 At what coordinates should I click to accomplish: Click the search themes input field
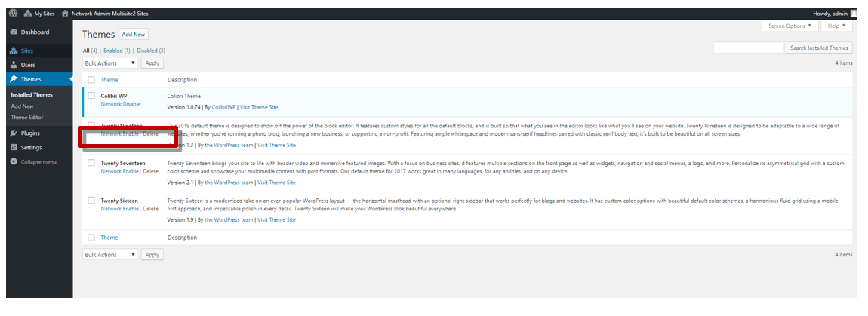[748, 48]
